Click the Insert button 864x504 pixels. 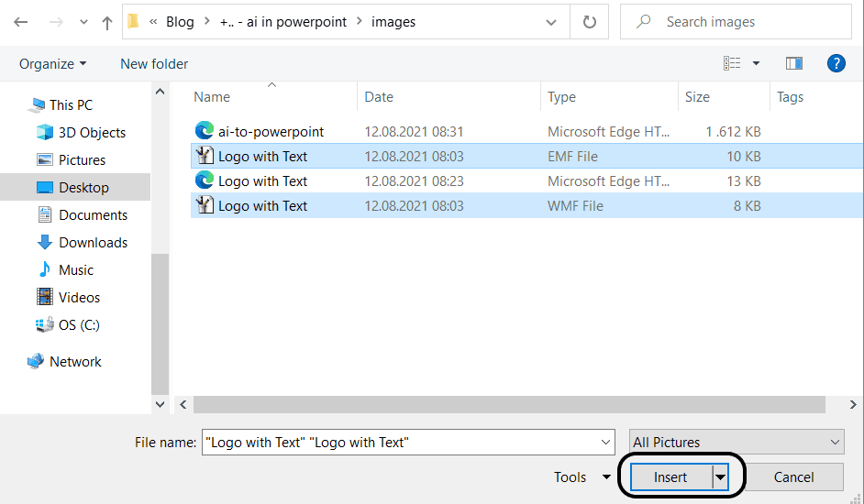[x=670, y=477]
